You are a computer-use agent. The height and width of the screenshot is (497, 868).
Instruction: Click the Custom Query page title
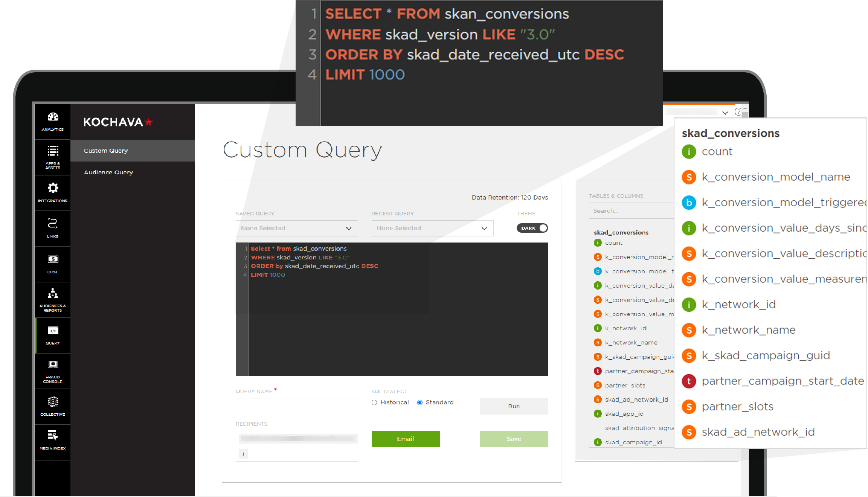click(302, 150)
